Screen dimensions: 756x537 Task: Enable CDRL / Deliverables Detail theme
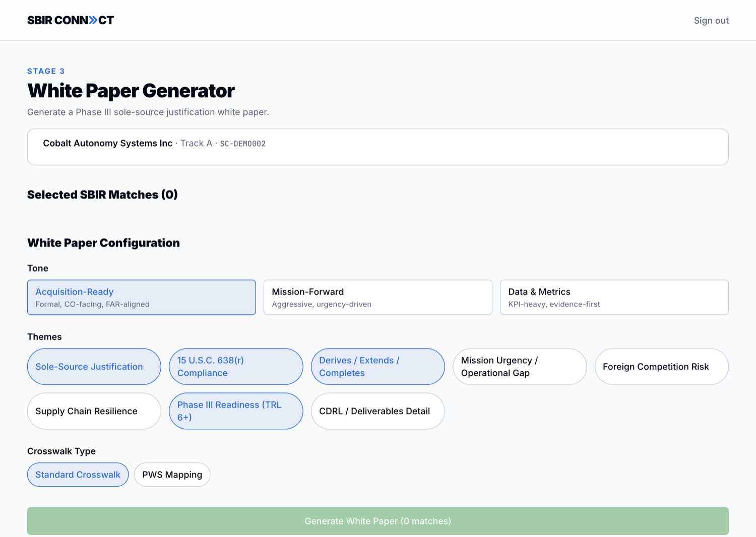coord(378,411)
